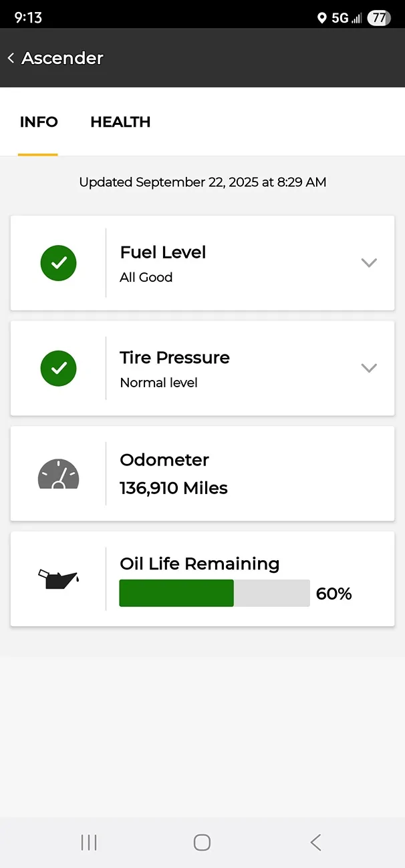Open the Fuel Level heading

point(163,252)
